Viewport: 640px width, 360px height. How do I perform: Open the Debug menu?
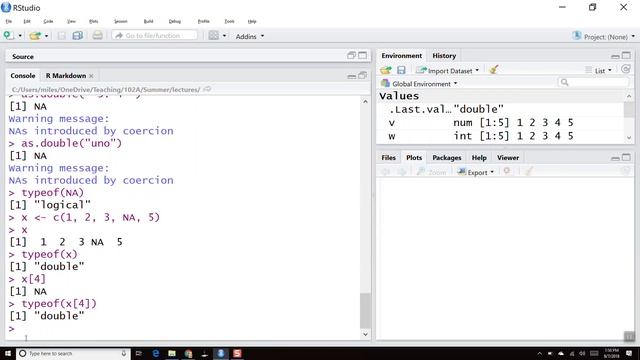[174, 21]
